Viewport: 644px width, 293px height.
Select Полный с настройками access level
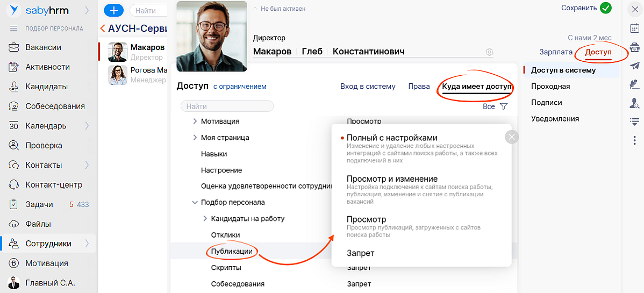[x=392, y=138]
